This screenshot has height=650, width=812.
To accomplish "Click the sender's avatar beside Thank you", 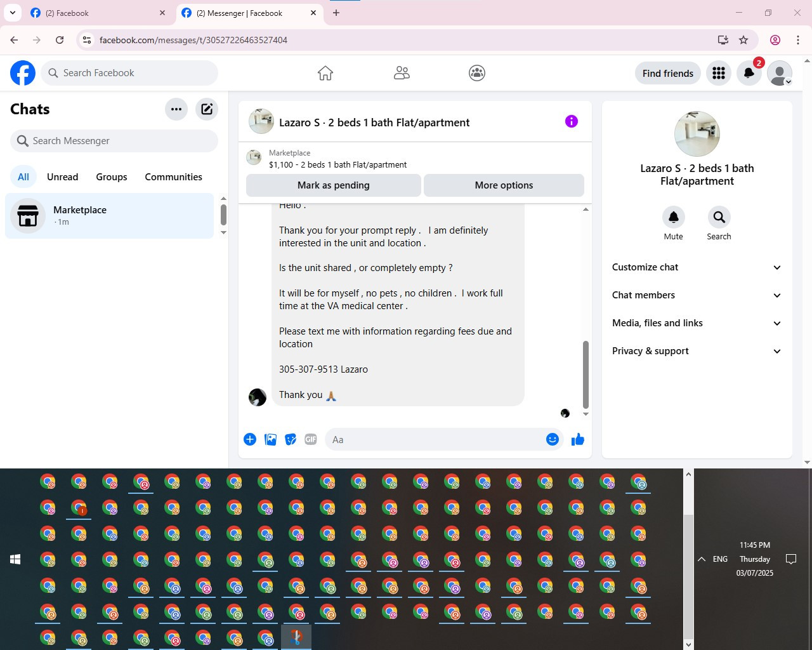I will (258, 397).
